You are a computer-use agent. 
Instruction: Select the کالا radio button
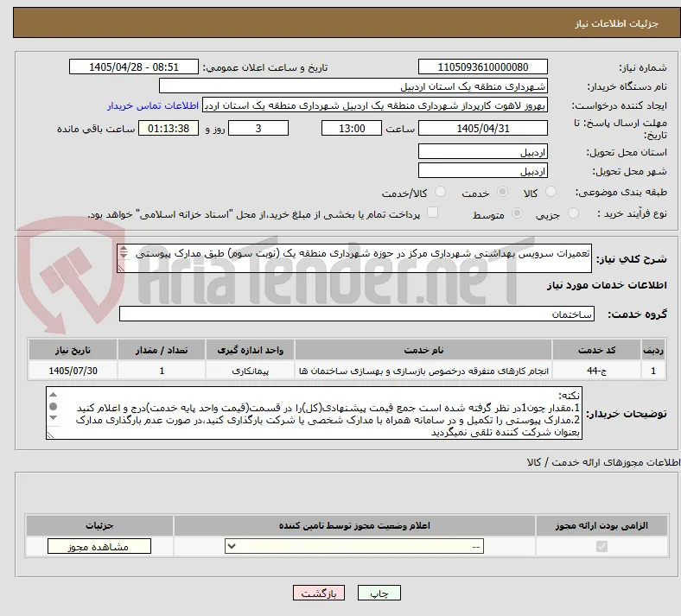click(551, 192)
